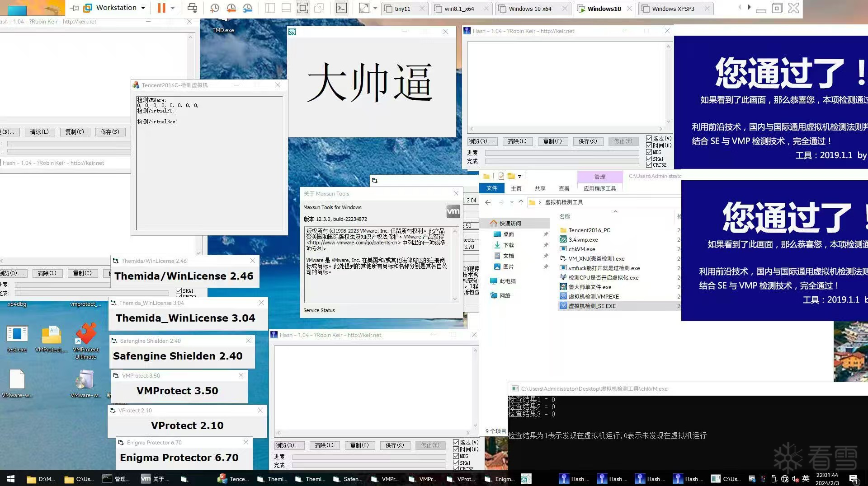Click sort chevron above 名称 column
868x486 pixels.
pyautogui.click(x=615, y=211)
